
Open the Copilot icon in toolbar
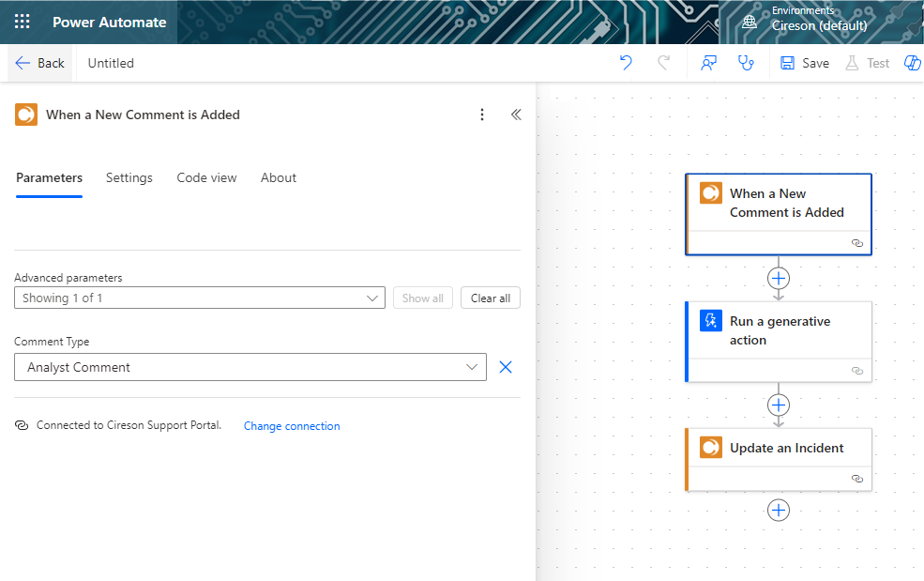913,63
